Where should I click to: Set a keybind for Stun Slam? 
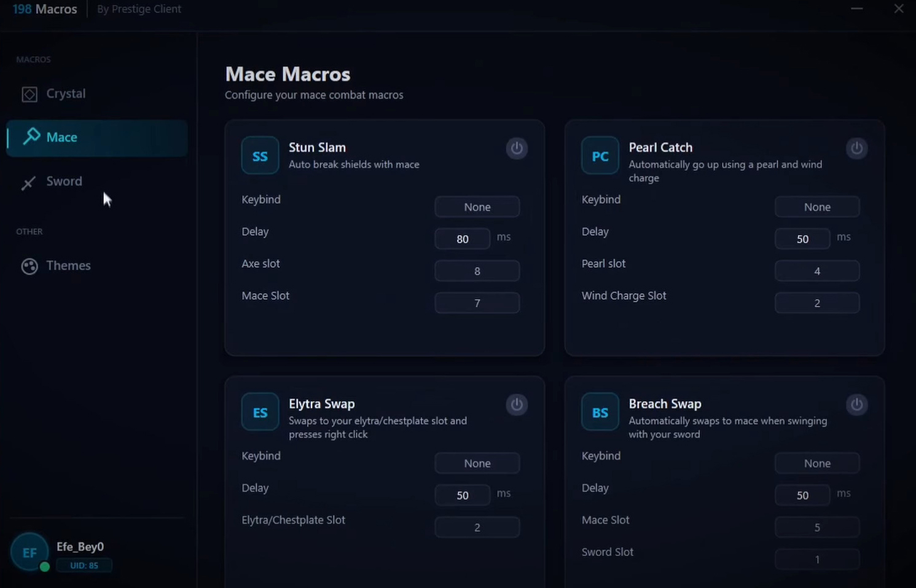(477, 206)
